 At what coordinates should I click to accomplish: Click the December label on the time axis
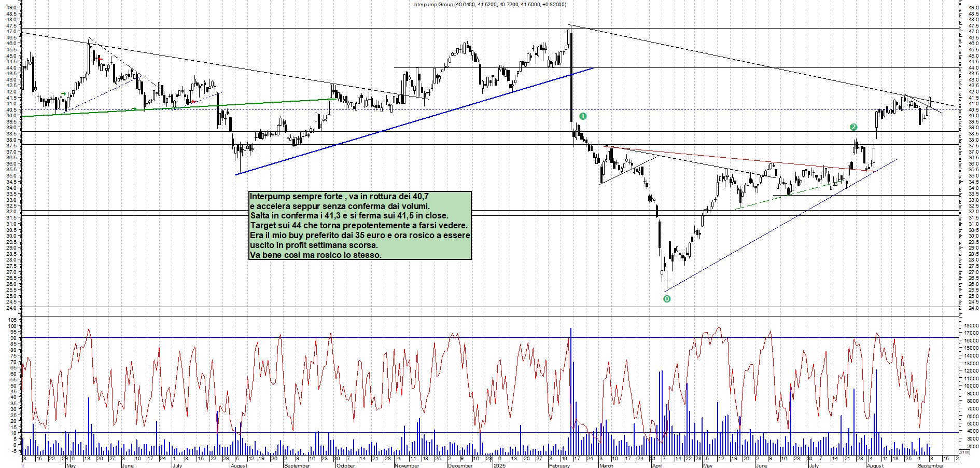[460, 465]
